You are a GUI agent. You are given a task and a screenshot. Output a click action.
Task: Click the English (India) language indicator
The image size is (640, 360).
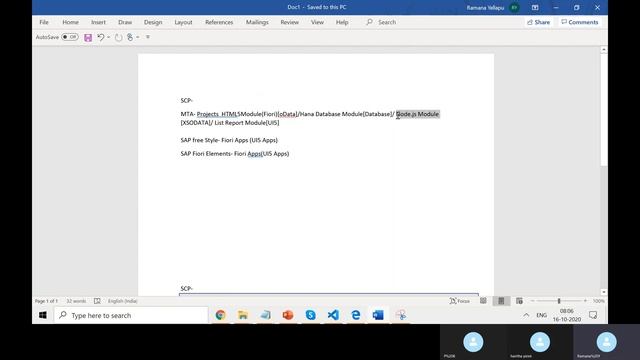coord(122,301)
